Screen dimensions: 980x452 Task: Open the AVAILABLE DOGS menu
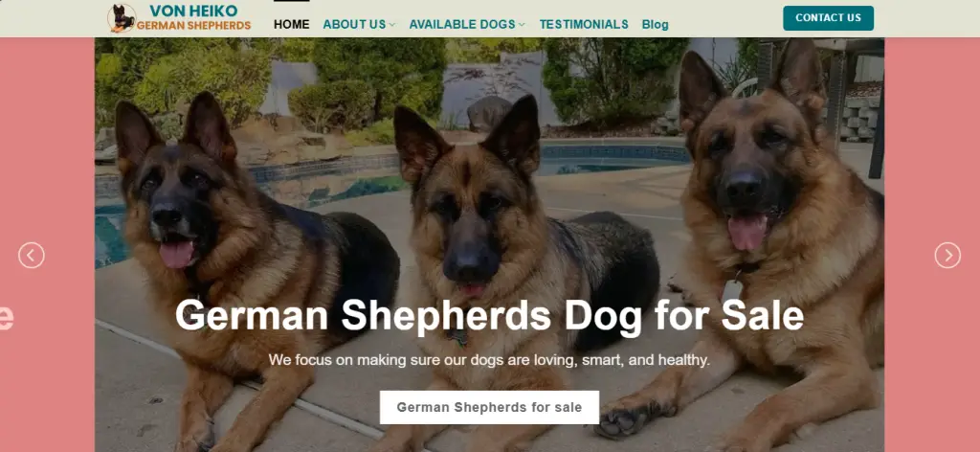pyautogui.click(x=462, y=24)
